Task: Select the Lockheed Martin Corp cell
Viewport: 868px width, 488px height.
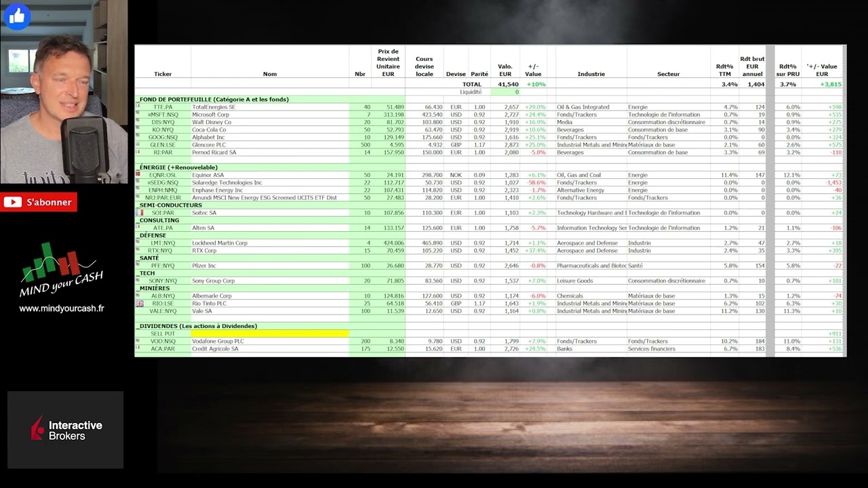Action: click(270, 243)
